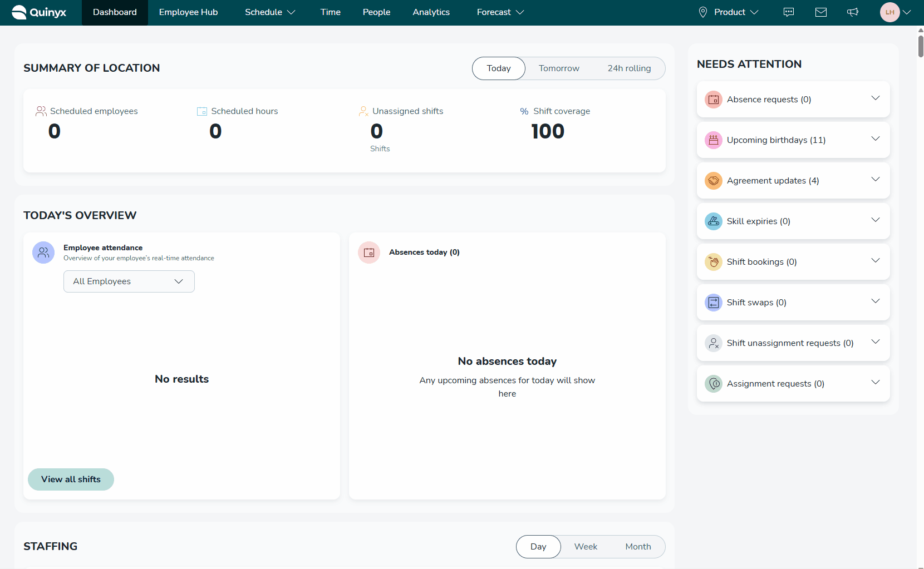Image resolution: width=924 pixels, height=569 pixels.
Task: Open the Analytics menu item
Action: pos(431,12)
